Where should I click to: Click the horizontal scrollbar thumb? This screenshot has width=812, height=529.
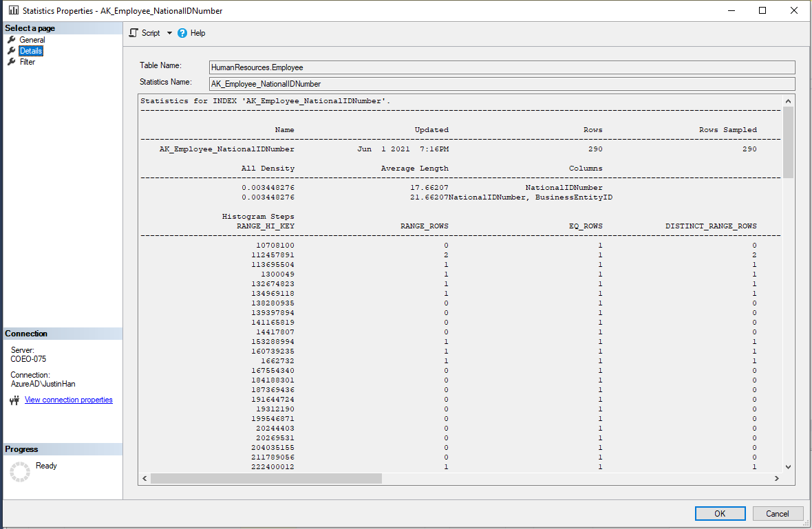click(x=266, y=478)
